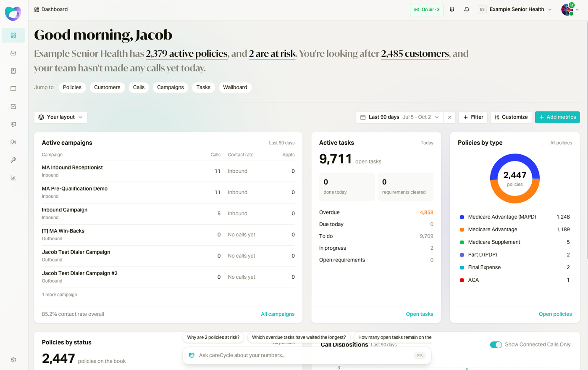The height and width of the screenshot is (370, 588).
Task: Open the chat bubble icon in the sidebar
Action: tap(13, 89)
